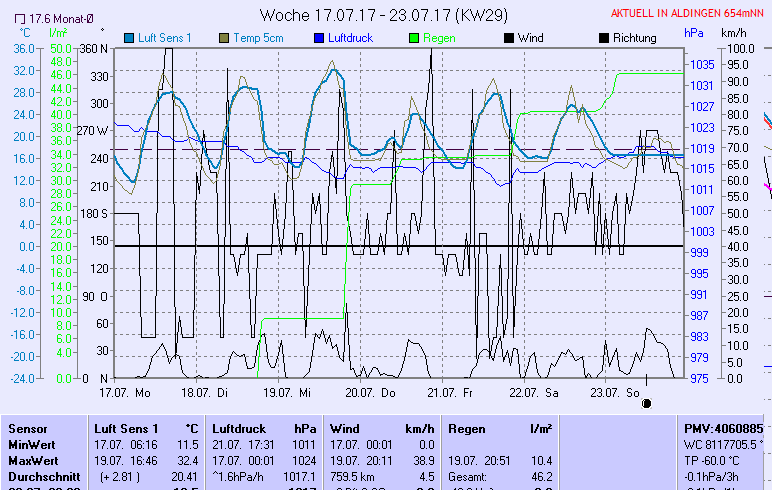This screenshot has height=490, width=772.
Task: Select the 18.07. Di date label
Action: coord(205,393)
